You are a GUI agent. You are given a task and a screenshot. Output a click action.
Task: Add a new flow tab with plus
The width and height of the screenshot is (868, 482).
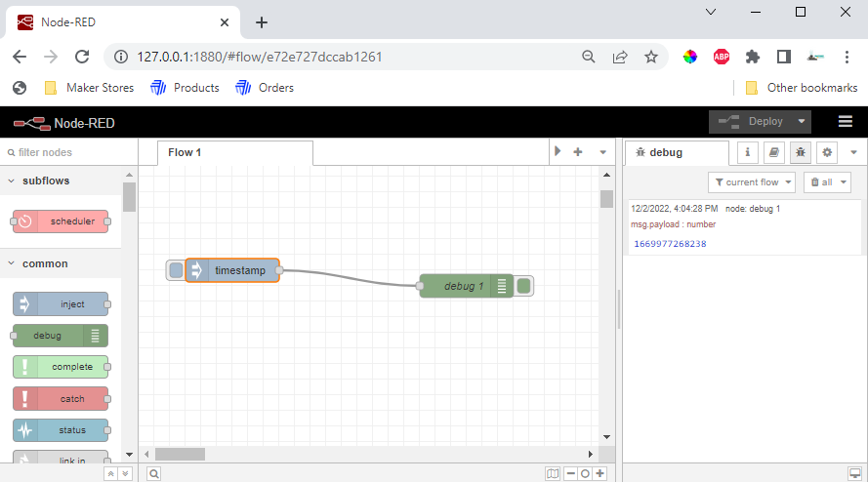click(x=577, y=152)
